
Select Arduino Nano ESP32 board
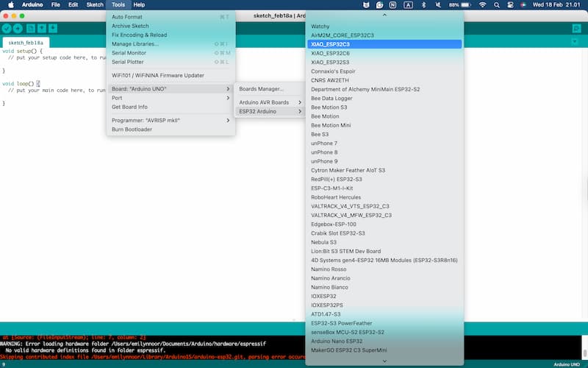point(384,342)
